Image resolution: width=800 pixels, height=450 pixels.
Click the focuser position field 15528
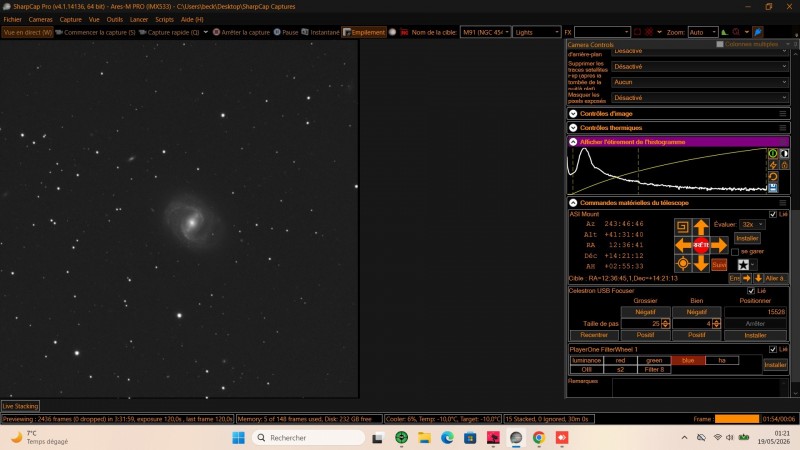755,312
